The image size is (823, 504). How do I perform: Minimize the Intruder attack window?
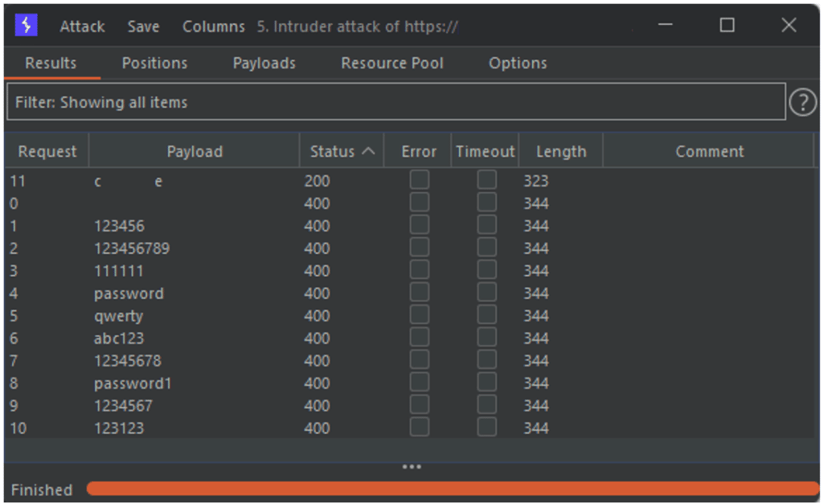[x=665, y=25]
